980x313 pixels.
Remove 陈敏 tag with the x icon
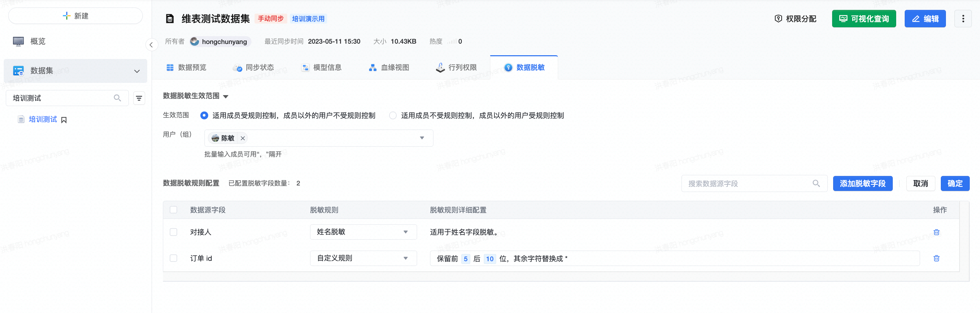click(x=243, y=138)
